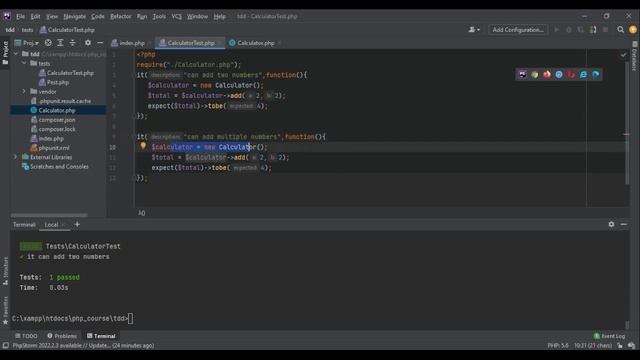Image resolution: width=640 pixels, height=360 pixels.
Task: Click the Run arrow icon in toolbar
Action: (x=556, y=30)
